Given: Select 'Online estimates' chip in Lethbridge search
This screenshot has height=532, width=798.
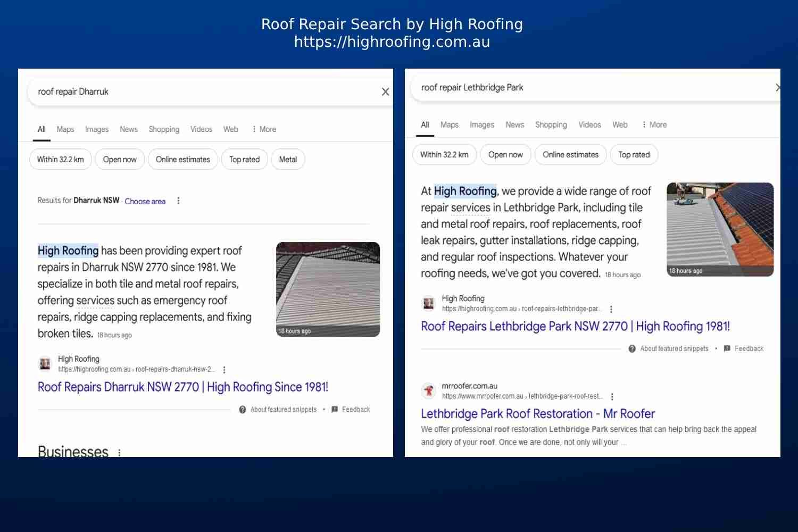Looking at the screenshot, I should pyautogui.click(x=570, y=154).
